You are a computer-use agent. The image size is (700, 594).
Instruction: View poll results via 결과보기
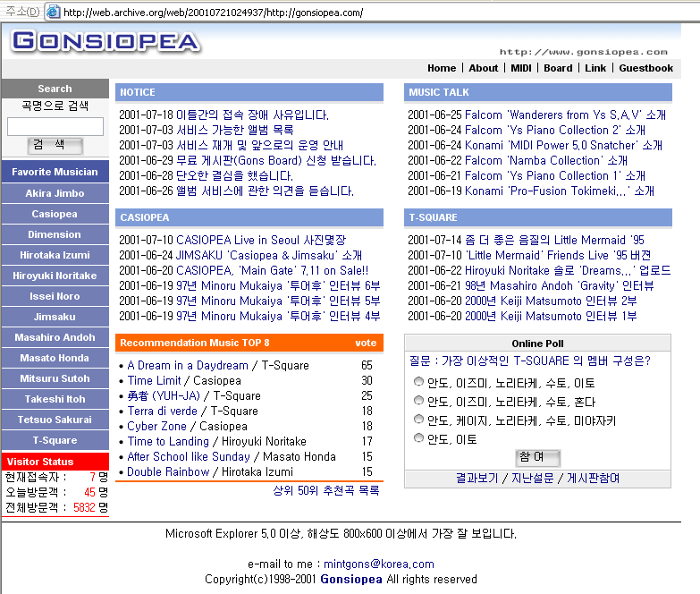477,479
